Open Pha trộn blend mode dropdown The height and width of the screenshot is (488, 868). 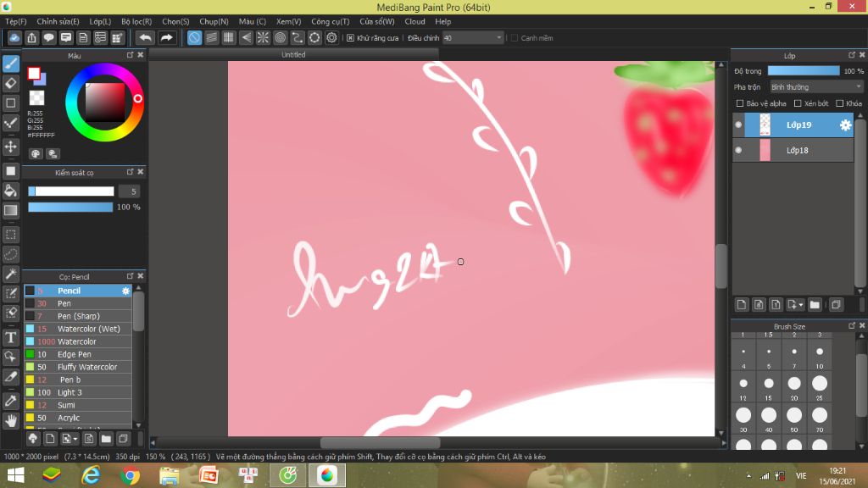tap(816, 87)
